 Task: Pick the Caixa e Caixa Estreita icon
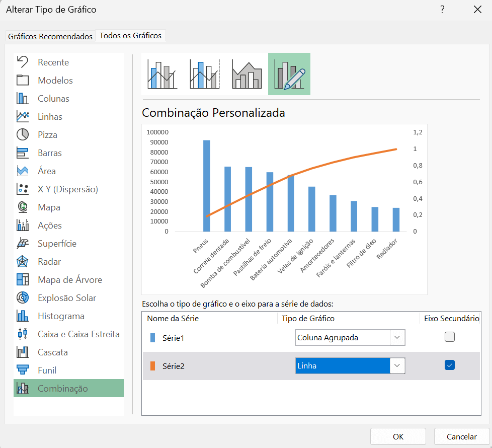coord(23,334)
